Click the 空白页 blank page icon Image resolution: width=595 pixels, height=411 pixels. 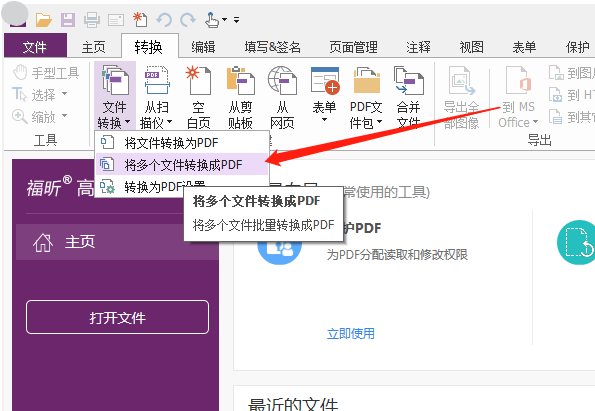(x=198, y=80)
